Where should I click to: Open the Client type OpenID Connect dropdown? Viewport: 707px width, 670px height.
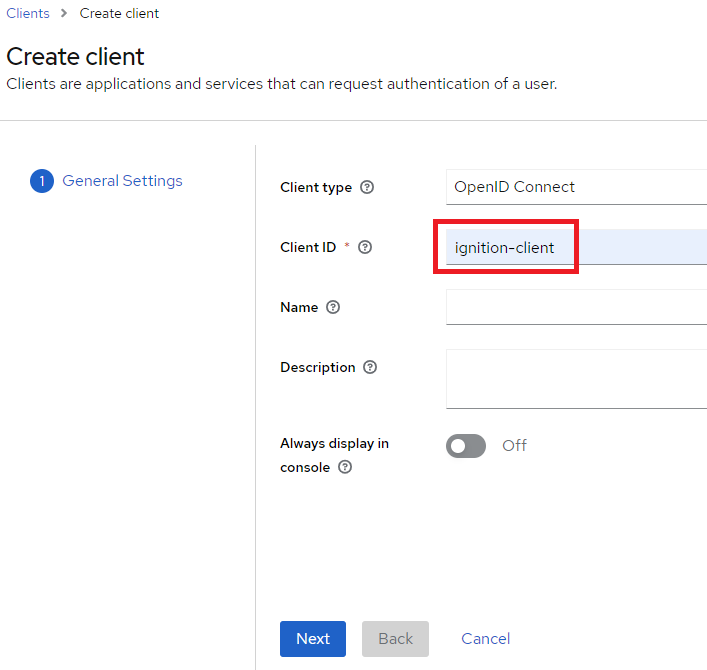(x=576, y=187)
